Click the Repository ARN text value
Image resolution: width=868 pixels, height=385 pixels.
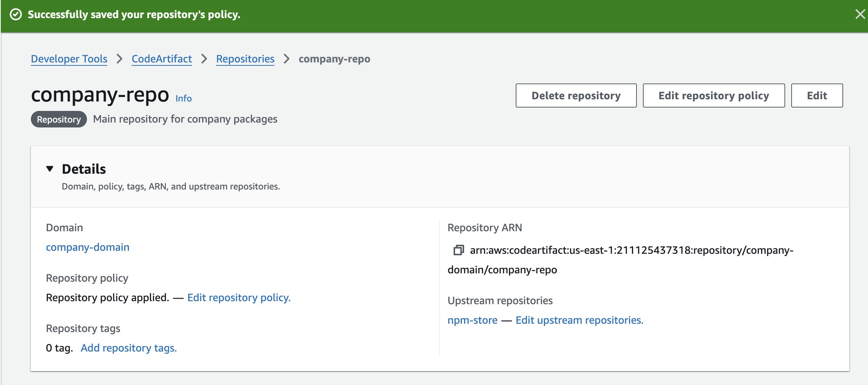click(631, 250)
